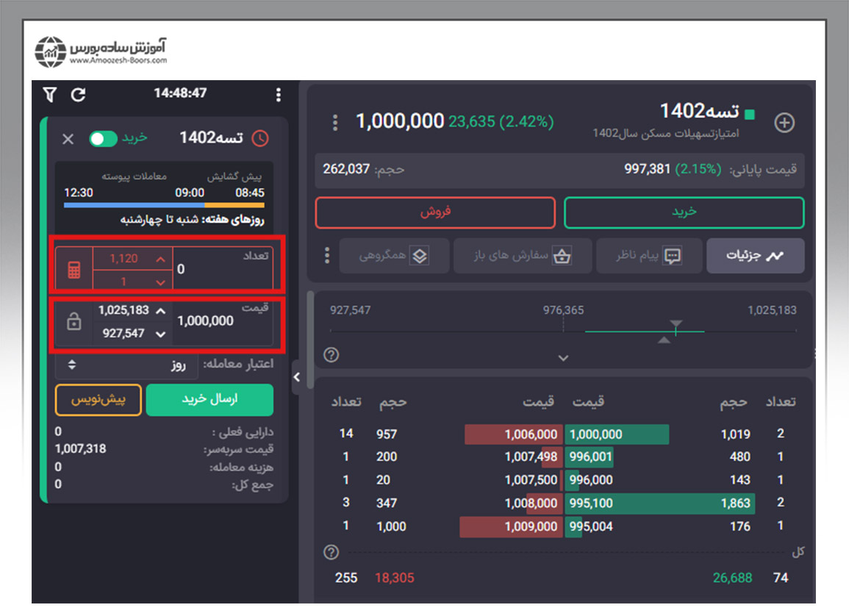Add تسه1402 to watchlist using the plus icon
Screen dimensions: 849x616
click(784, 123)
